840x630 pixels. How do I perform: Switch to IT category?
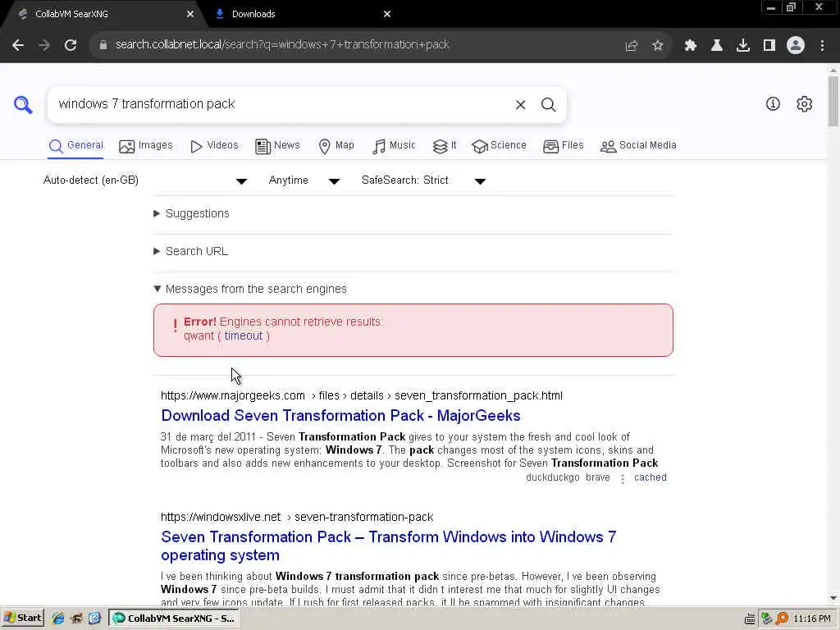tap(444, 146)
